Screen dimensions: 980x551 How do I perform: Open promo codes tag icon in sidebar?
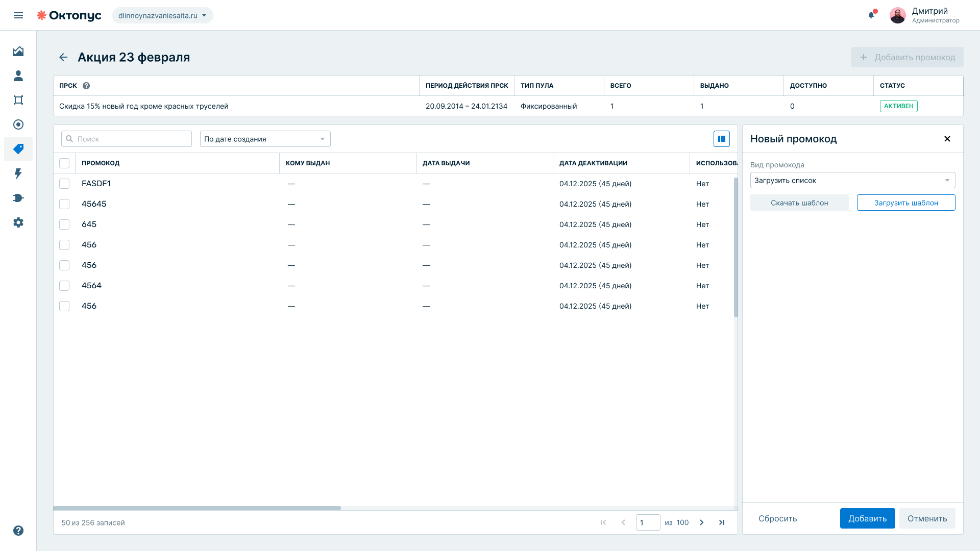click(18, 149)
